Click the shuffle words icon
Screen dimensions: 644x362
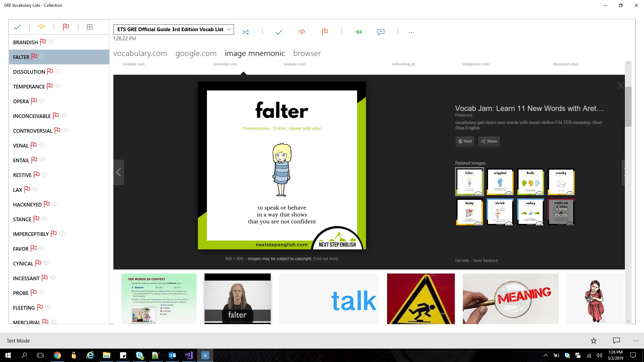click(246, 32)
